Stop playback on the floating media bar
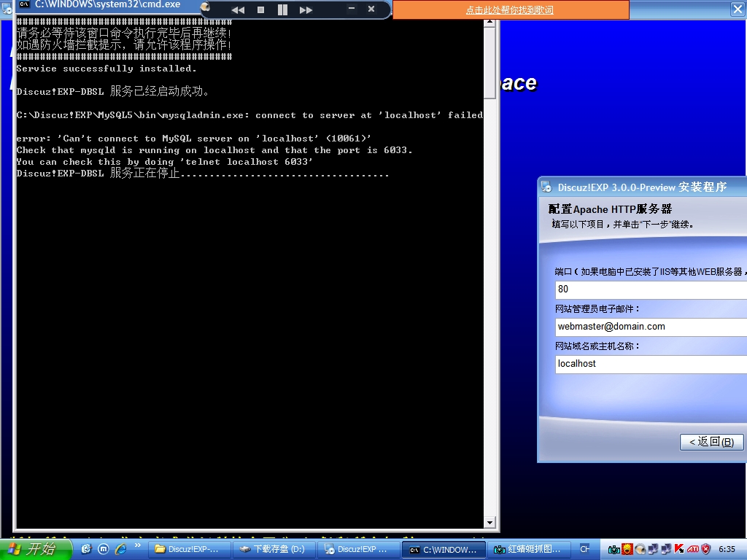This screenshot has width=747, height=560. click(260, 9)
